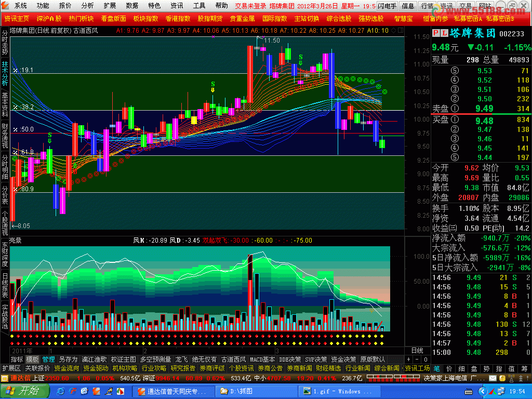The height and width of the screenshot is (399, 532).
Task: Open the 系统 menu
Action: pos(21,6)
